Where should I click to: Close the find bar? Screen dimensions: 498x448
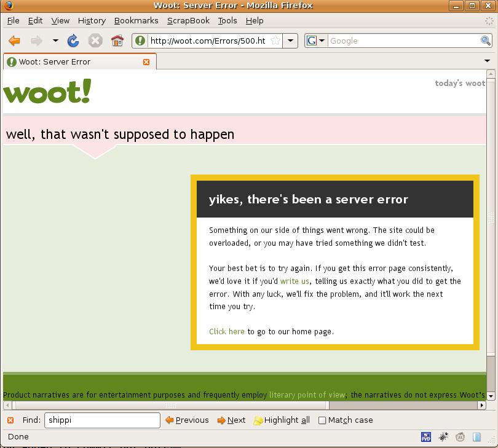[x=10, y=420]
